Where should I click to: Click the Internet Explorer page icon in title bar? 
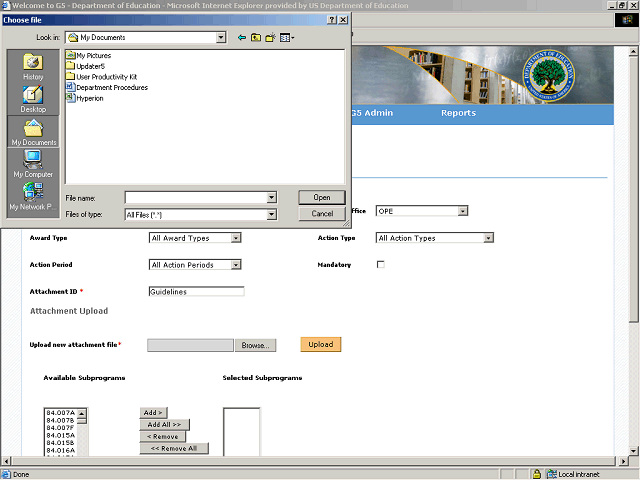click(x=6, y=5)
